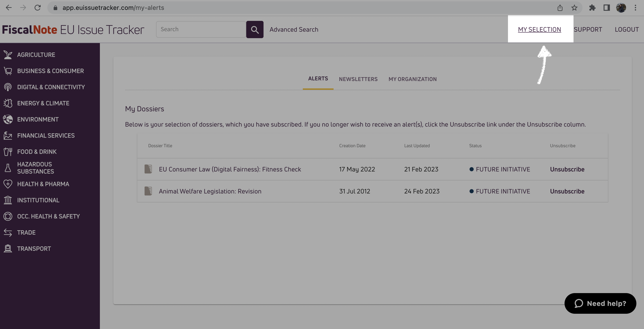
Task: Open My Selection in top navigation
Action: click(x=539, y=29)
